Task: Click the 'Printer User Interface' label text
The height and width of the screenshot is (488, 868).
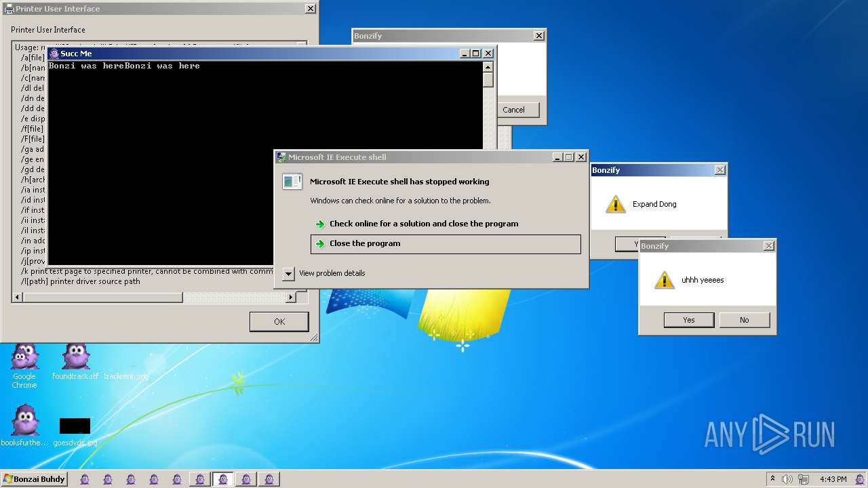Action: [48, 30]
